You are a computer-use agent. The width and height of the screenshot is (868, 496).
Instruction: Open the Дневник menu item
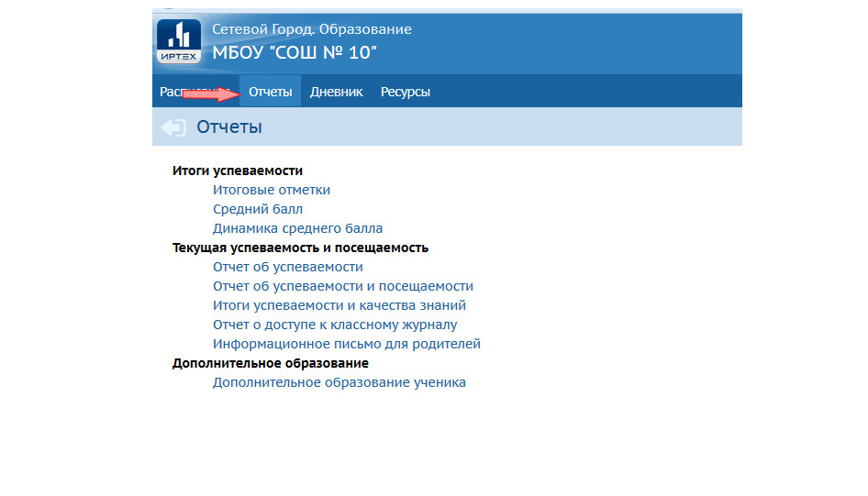[336, 92]
